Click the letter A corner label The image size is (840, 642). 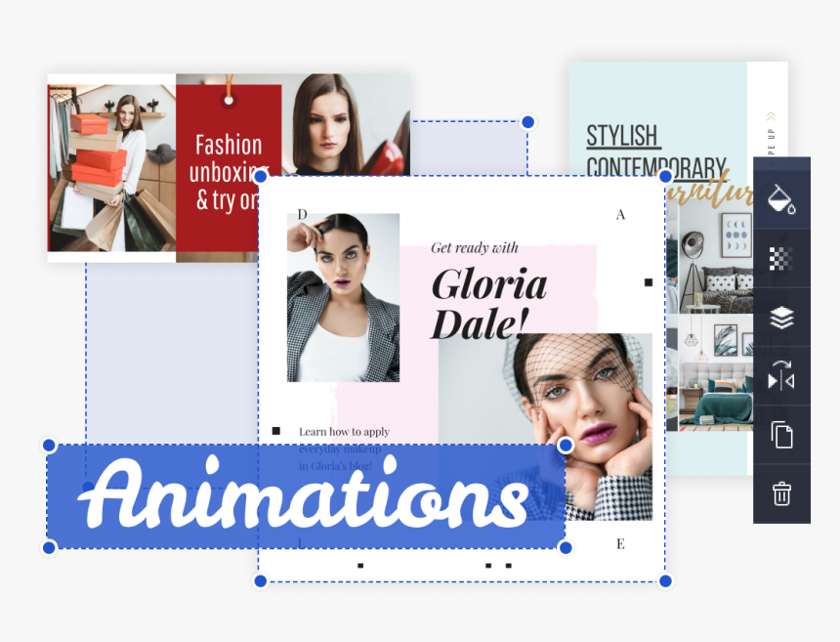tap(620, 215)
